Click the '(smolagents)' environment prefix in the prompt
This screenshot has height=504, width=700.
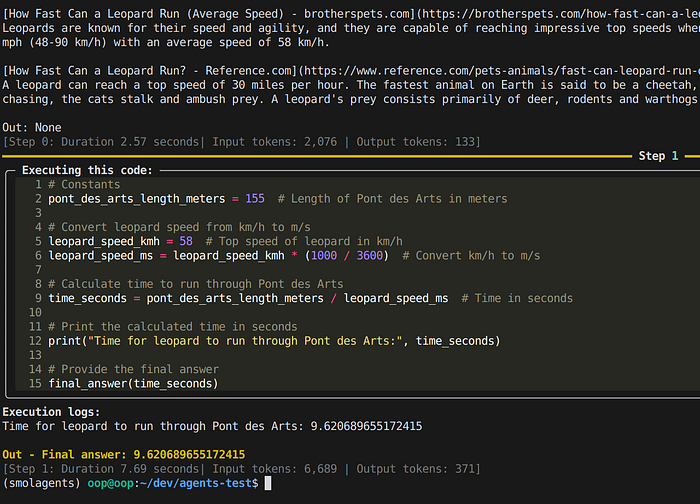[x=42, y=483]
